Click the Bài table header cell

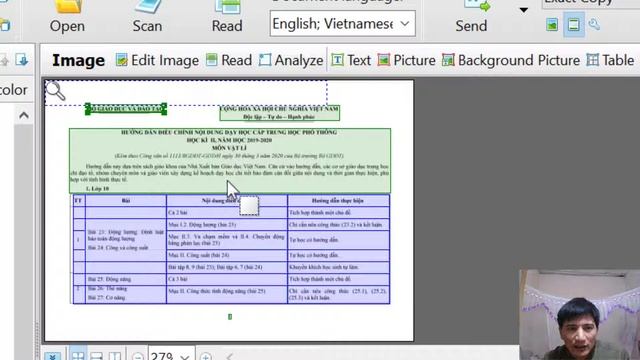point(126,200)
